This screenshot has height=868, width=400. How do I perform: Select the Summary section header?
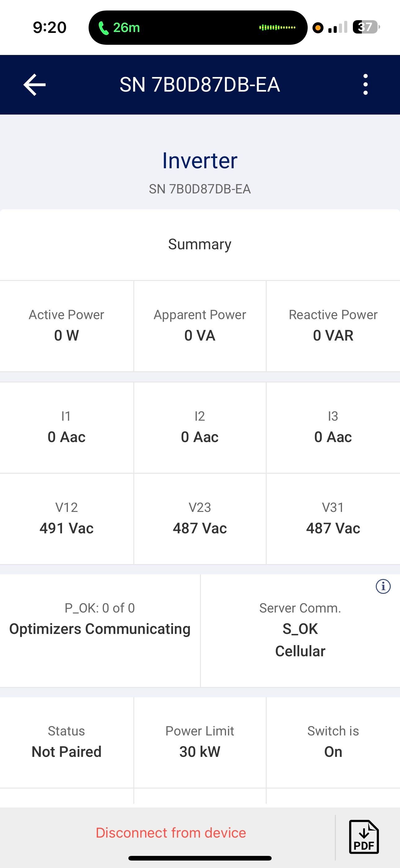(x=200, y=244)
